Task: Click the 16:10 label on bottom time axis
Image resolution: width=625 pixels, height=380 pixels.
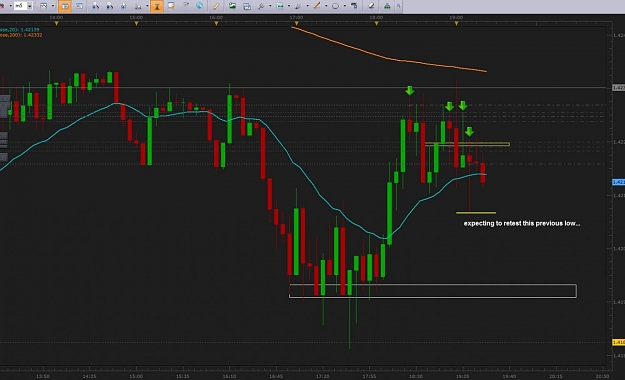Action: (x=229, y=376)
